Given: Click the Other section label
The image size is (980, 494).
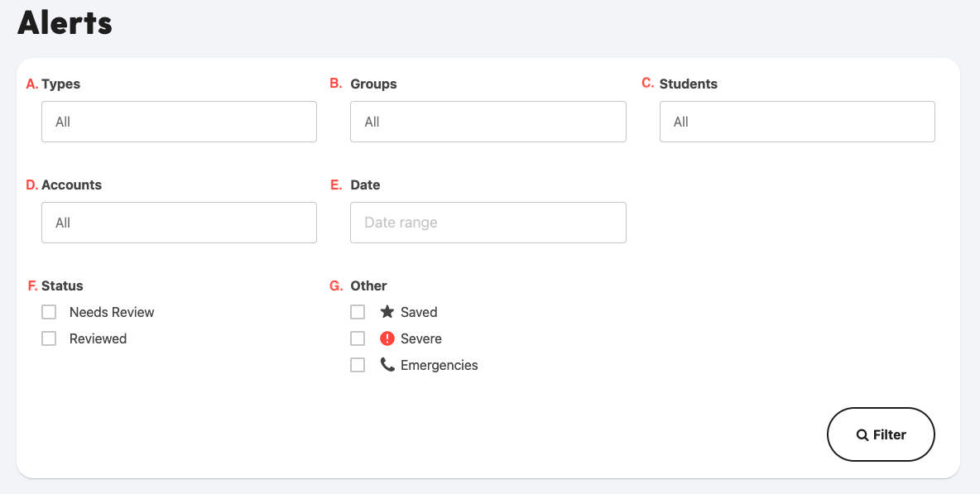Looking at the screenshot, I should click(368, 285).
